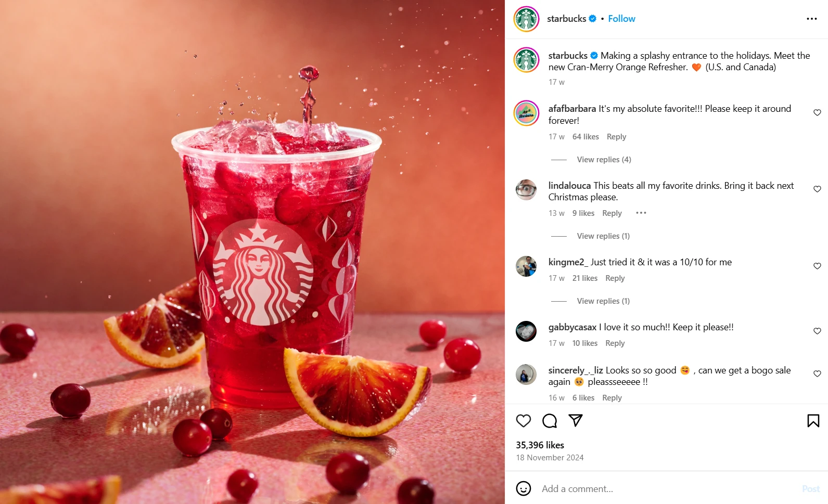View who liked via 35,396 likes
This screenshot has width=828, height=504.
[540, 445]
